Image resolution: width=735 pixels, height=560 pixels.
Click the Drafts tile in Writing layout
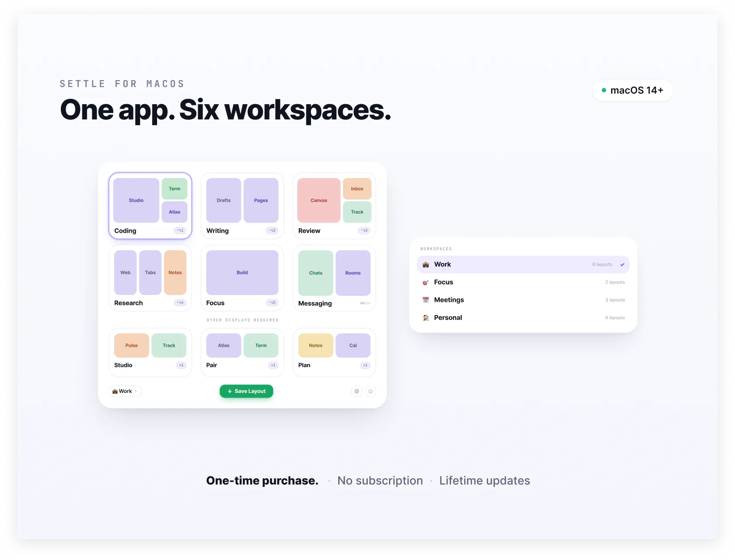point(224,200)
